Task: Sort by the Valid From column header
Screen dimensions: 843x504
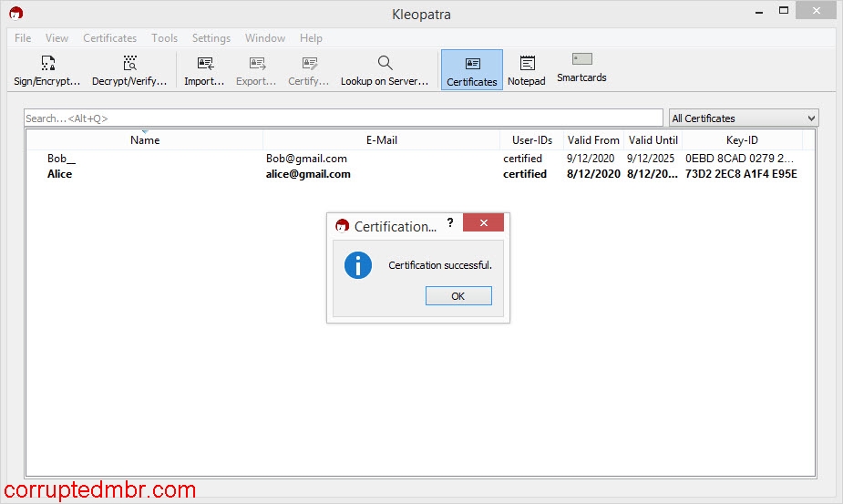Action: [593, 139]
